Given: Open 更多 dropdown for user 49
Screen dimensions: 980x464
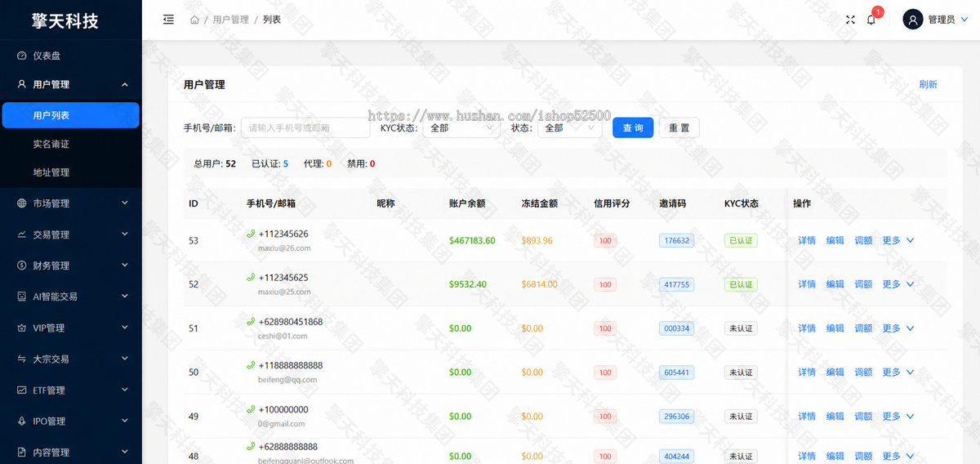Looking at the screenshot, I should tap(898, 416).
